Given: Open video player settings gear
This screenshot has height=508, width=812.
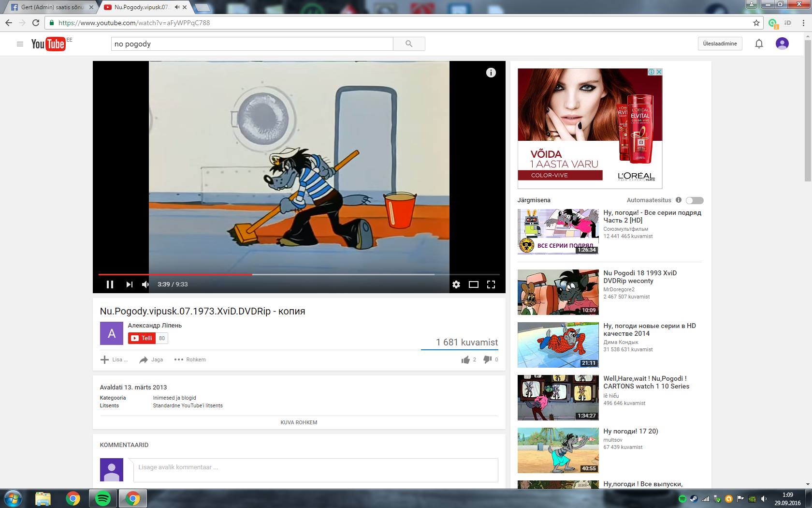Looking at the screenshot, I should click(456, 284).
